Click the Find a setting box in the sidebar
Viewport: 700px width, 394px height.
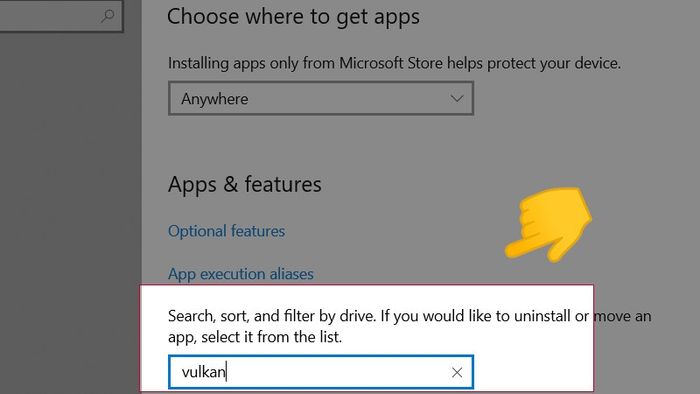(61, 16)
